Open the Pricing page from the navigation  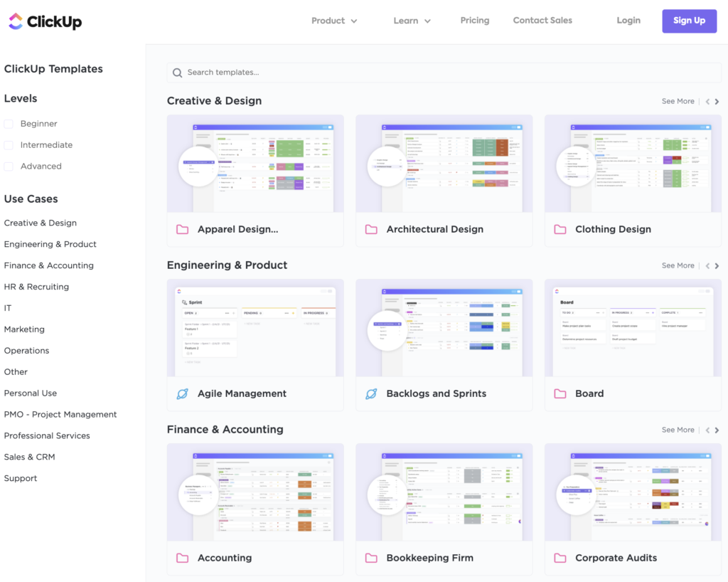coord(475,20)
